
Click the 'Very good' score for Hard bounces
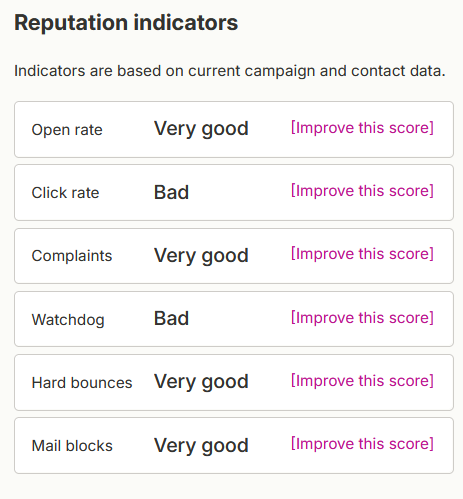click(201, 382)
